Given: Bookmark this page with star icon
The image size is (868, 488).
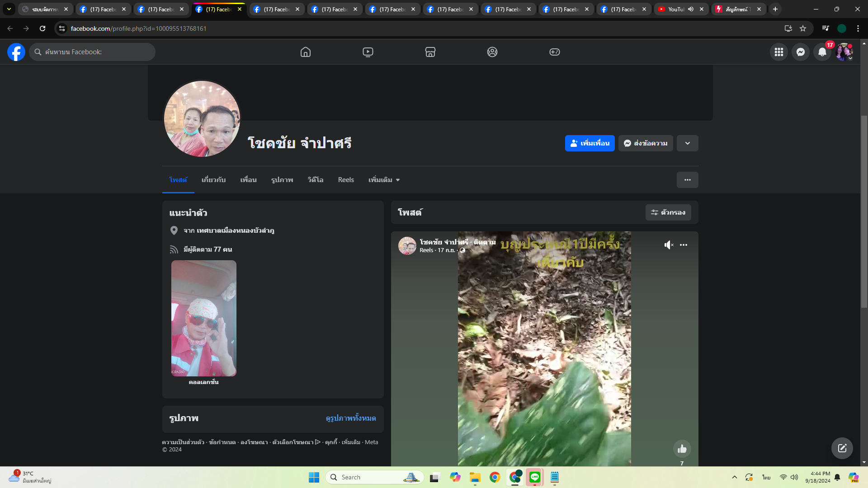Looking at the screenshot, I should 803,28.
